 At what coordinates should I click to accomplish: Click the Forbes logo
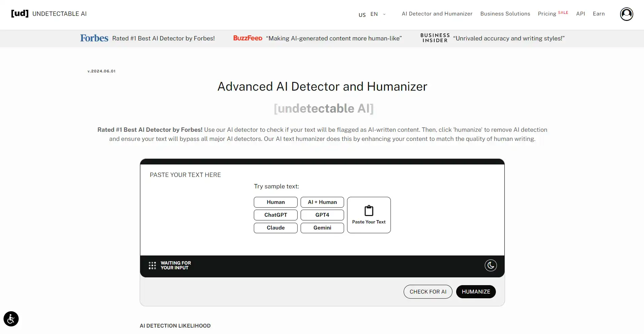tap(94, 38)
